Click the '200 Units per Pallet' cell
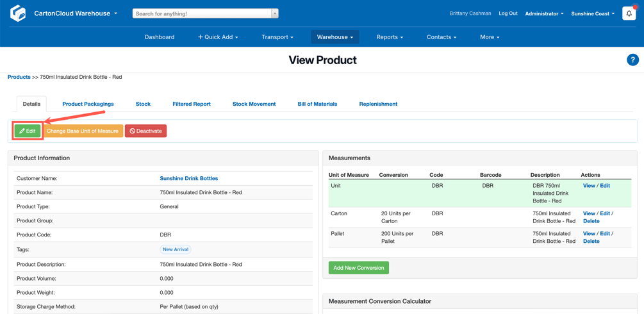 (397, 237)
